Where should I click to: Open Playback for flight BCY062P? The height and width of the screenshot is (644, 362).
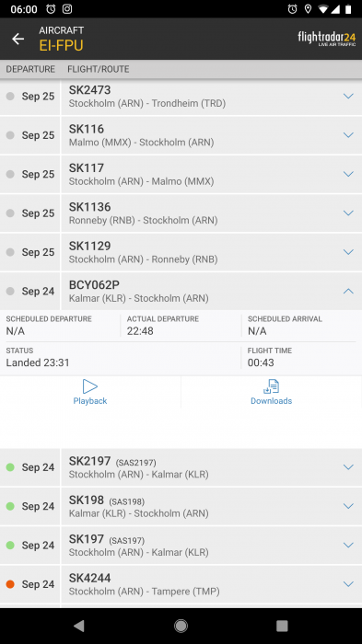(x=90, y=392)
